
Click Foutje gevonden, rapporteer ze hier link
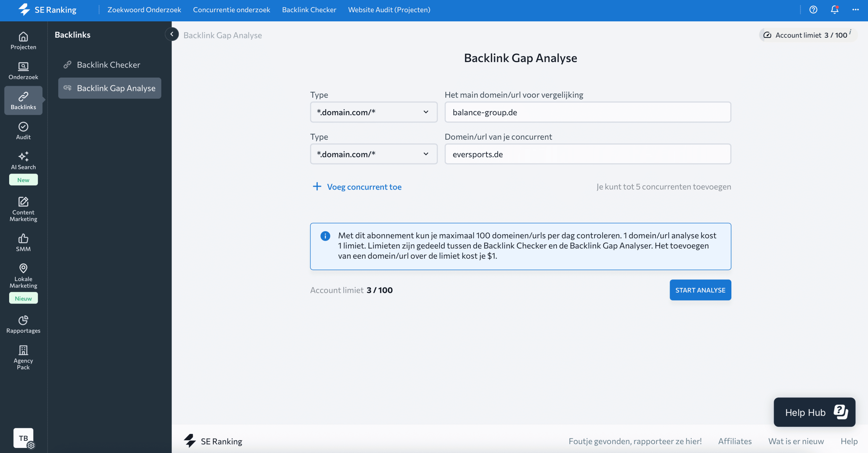pos(635,441)
